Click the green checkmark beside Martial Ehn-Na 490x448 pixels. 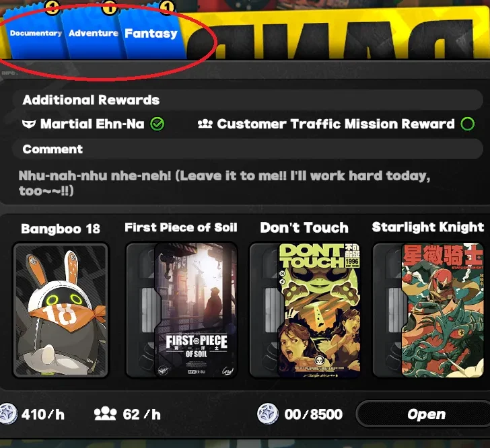(157, 124)
